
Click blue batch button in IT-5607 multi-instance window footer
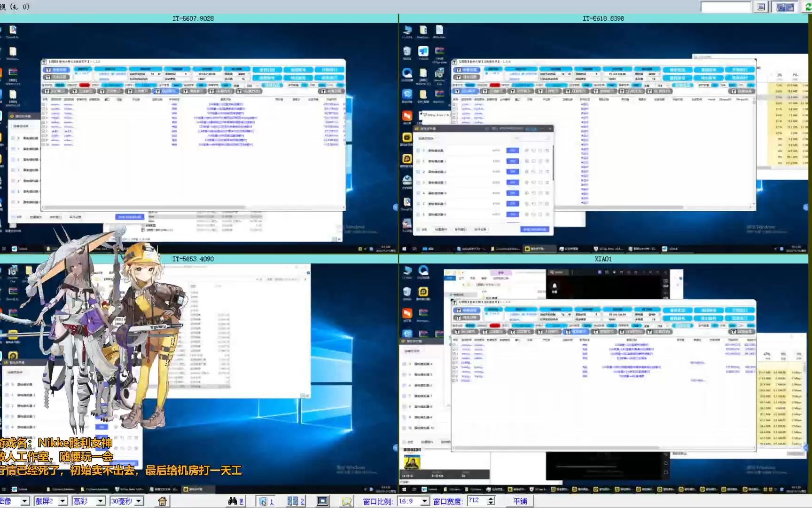(129, 217)
